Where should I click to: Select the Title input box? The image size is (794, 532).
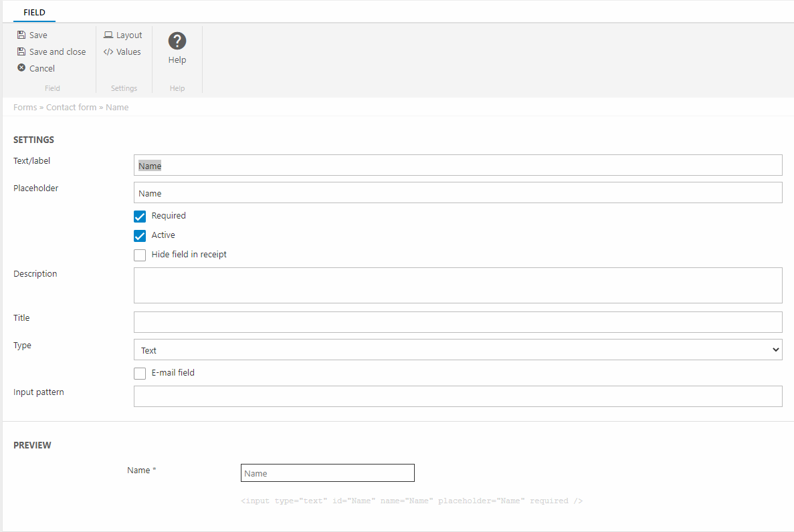point(458,322)
